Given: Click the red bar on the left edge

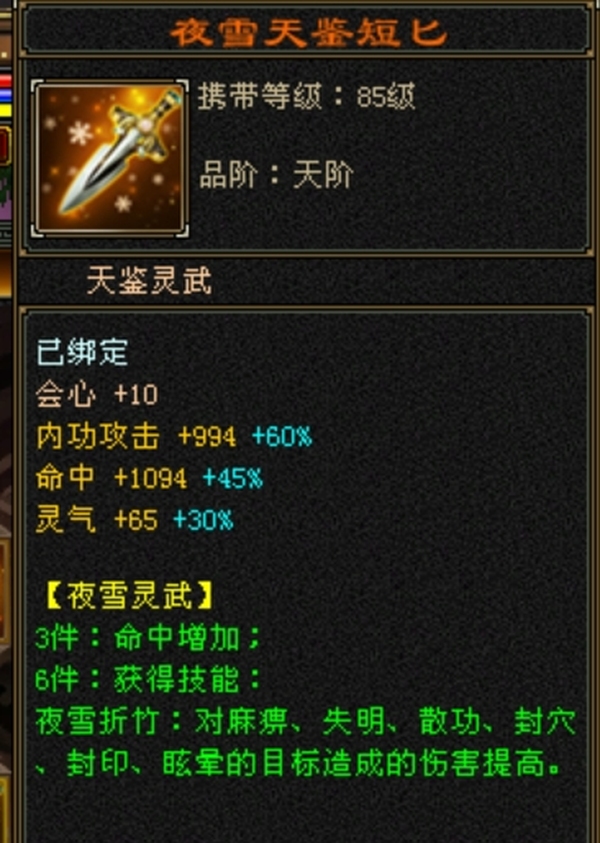Looking at the screenshot, I should point(5,81).
